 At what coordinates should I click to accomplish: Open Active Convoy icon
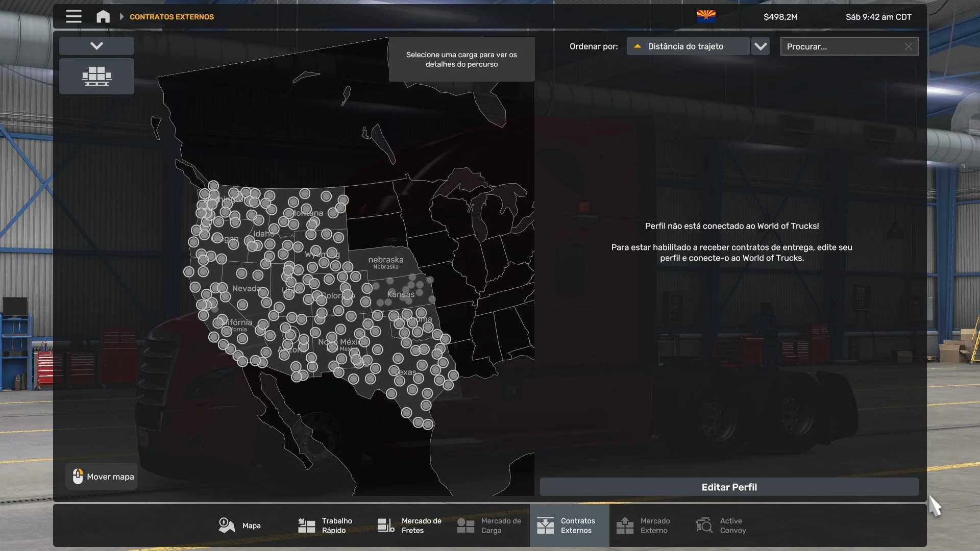[704, 525]
